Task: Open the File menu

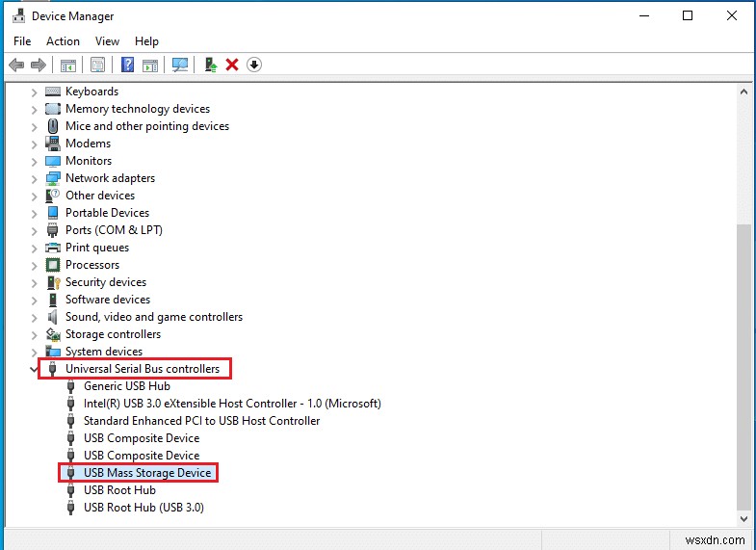Action: (22, 41)
